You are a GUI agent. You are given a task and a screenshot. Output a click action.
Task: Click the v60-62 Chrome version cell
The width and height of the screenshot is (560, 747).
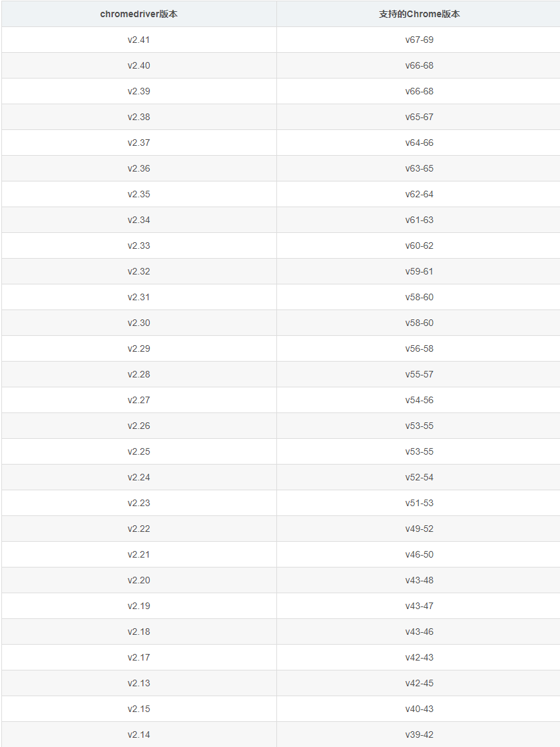(x=419, y=245)
